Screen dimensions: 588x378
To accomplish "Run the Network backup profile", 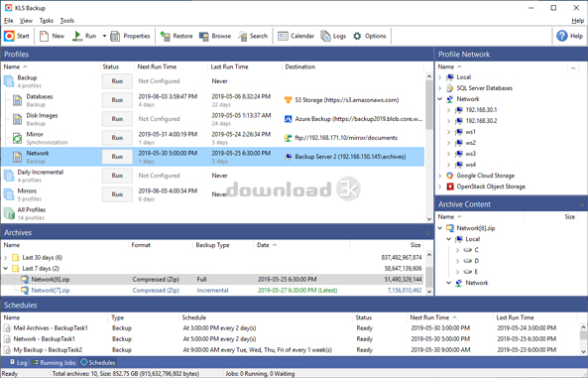I will [117, 157].
